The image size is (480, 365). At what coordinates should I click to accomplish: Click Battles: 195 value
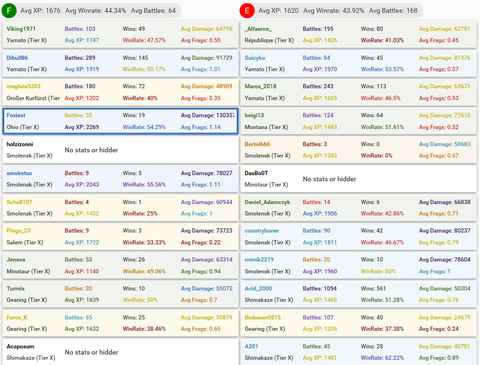[318, 29]
